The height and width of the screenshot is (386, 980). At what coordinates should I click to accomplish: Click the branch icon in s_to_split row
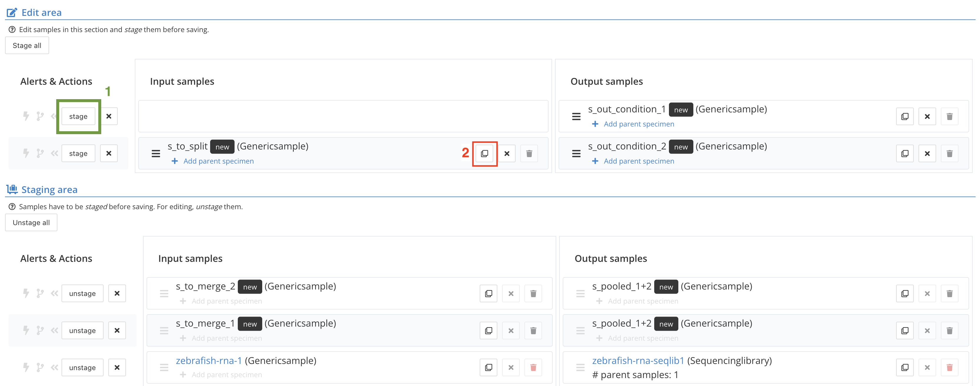pos(40,154)
